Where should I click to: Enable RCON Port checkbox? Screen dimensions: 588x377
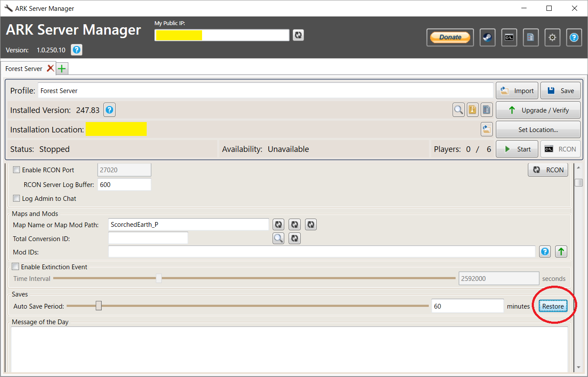(x=16, y=170)
